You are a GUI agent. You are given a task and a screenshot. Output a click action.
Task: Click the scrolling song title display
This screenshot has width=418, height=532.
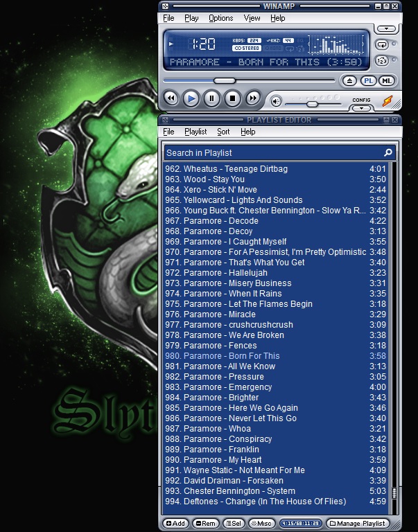pos(266,62)
